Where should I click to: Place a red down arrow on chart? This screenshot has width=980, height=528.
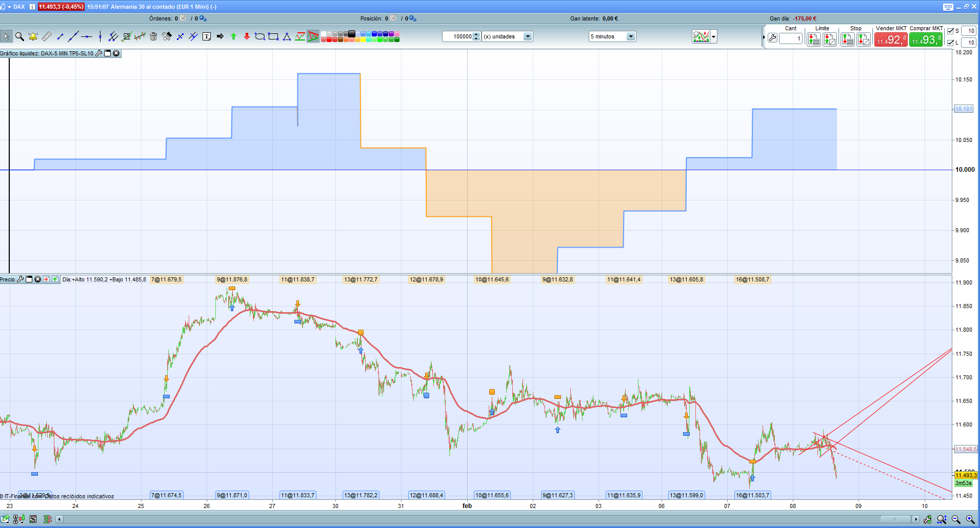coord(247,36)
